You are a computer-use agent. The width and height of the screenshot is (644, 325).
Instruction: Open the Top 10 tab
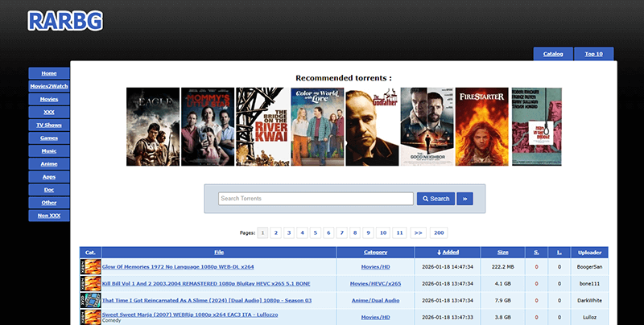point(593,54)
